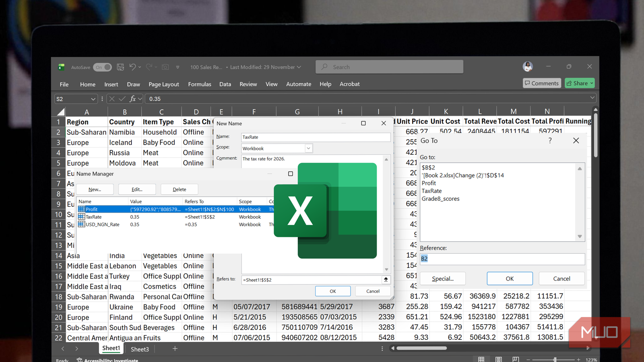Click the Undo icon

[133, 67]
